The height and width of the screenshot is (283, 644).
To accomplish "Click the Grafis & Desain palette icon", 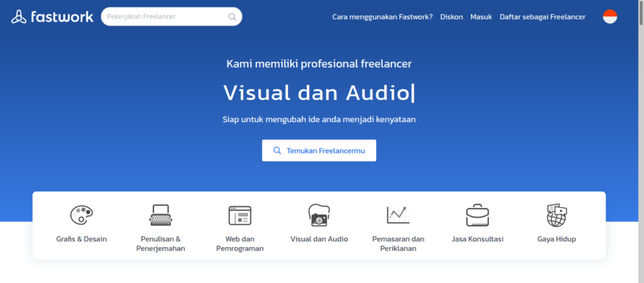I will pos(81,214).
